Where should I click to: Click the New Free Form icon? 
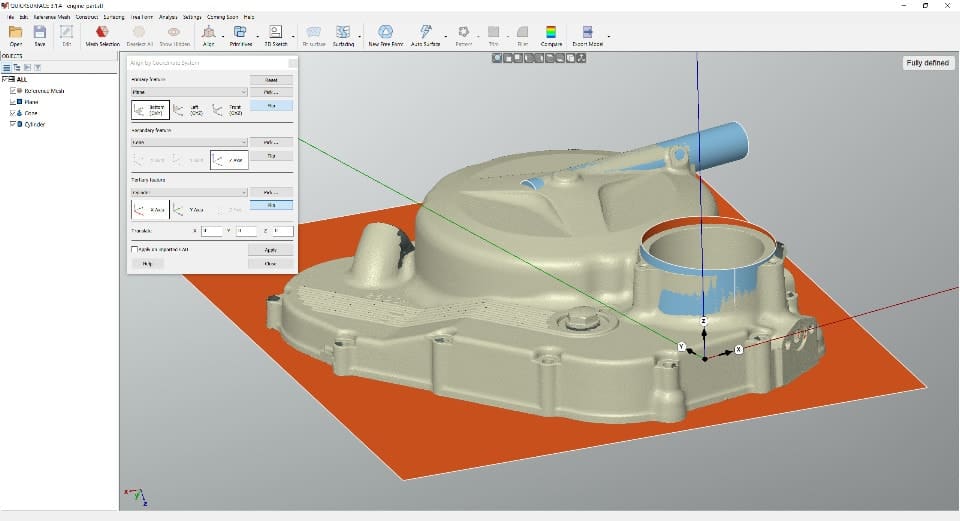385,33
